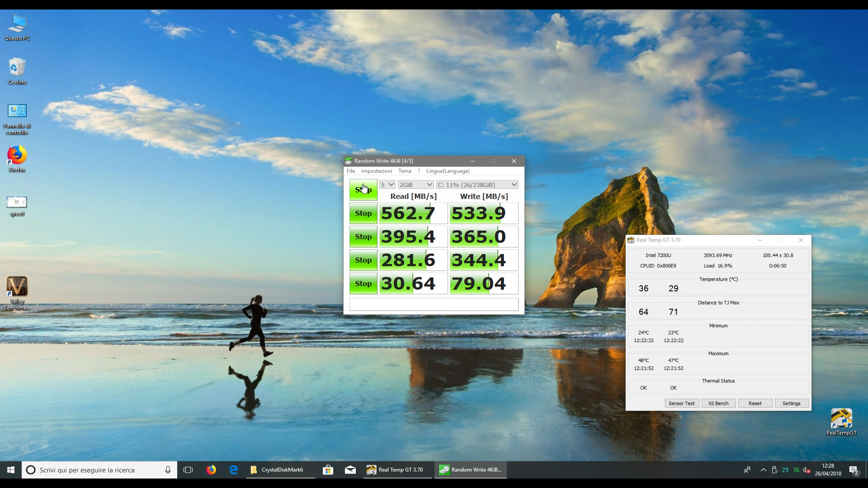Click the Sensor Test button

click(681, 404)
